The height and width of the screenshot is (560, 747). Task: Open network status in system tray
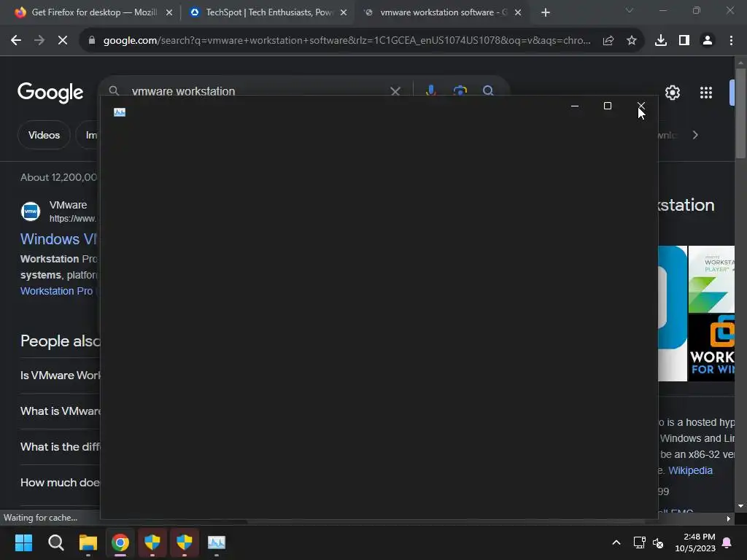(639, 542)
